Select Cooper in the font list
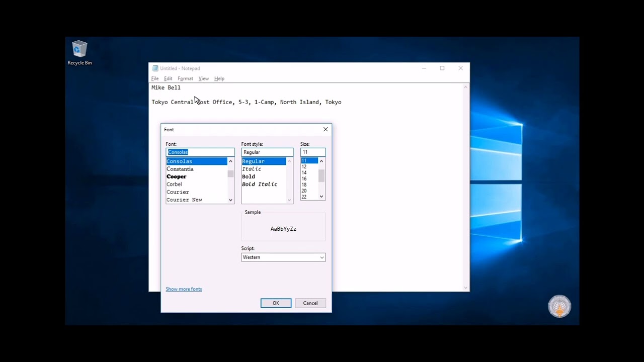This screenshot has width=644, height=362. click(197, 176)
